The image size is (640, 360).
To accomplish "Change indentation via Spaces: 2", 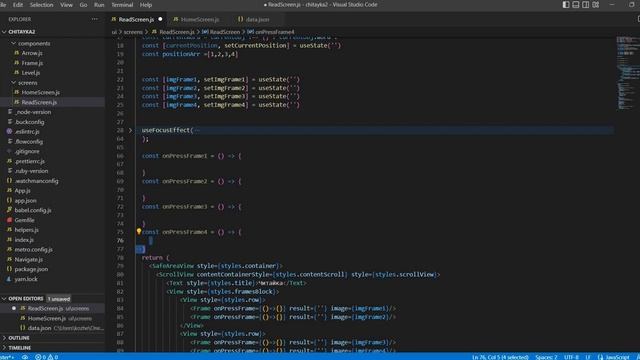I will click(x=546, y=357).
